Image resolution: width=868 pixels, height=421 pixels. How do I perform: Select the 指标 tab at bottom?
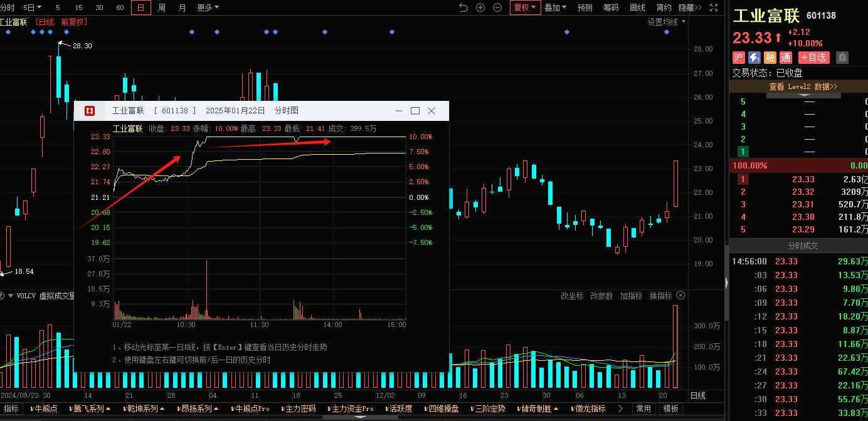[x=11, y=408]
